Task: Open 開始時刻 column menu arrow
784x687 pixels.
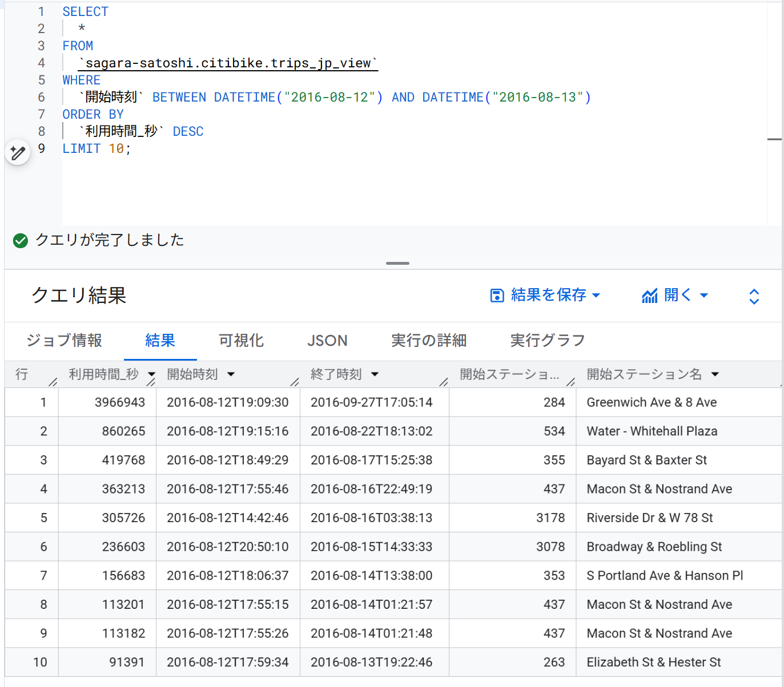Action: (x=231, y=374)
